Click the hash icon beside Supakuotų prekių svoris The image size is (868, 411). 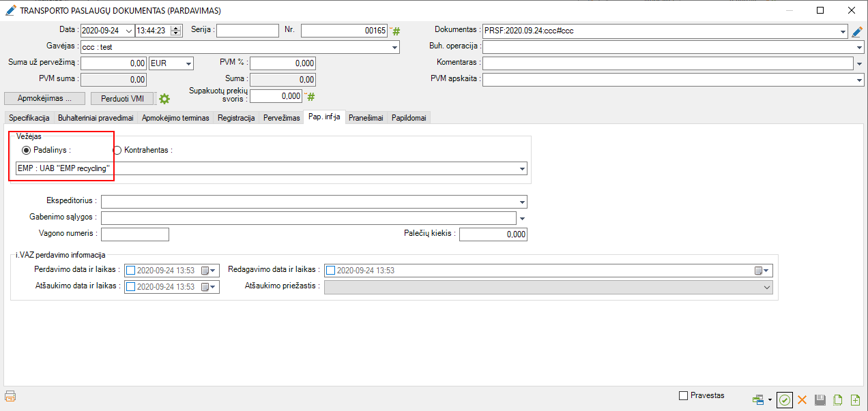tap(310, 96)
